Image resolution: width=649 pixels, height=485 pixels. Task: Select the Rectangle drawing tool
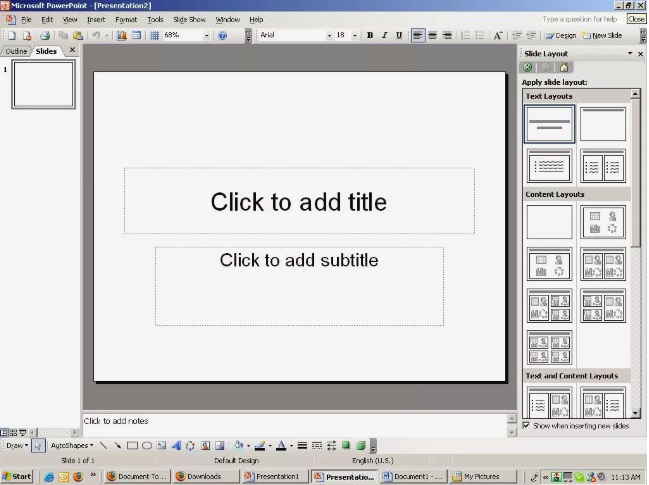click(x=132, y=446)
